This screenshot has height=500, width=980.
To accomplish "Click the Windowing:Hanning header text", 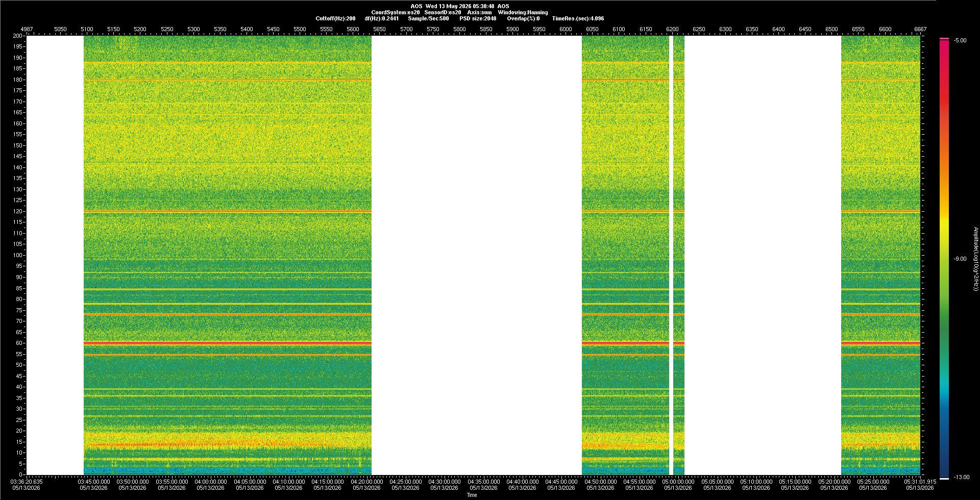I will tap(523, 12).
